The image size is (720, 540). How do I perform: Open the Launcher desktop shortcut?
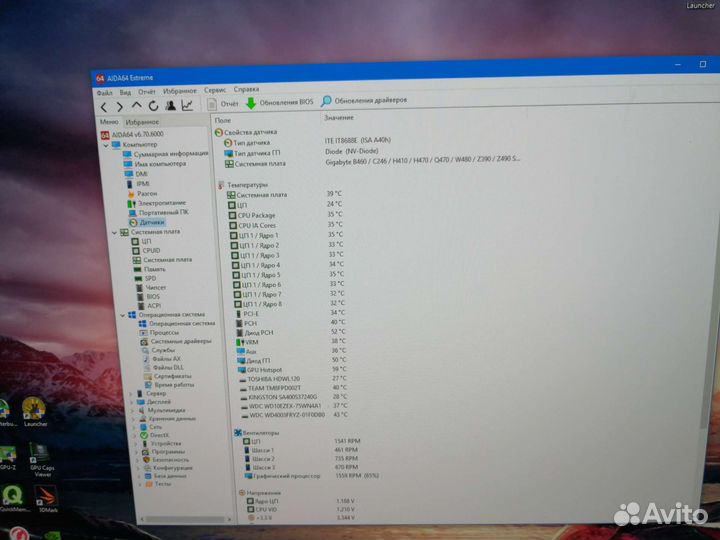coord(34,412)
